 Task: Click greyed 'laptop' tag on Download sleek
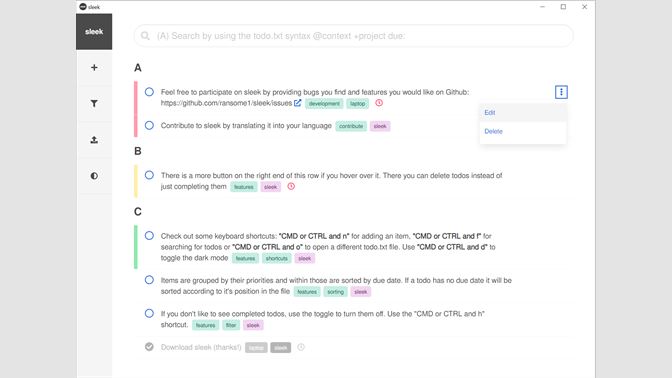point(256,348)
